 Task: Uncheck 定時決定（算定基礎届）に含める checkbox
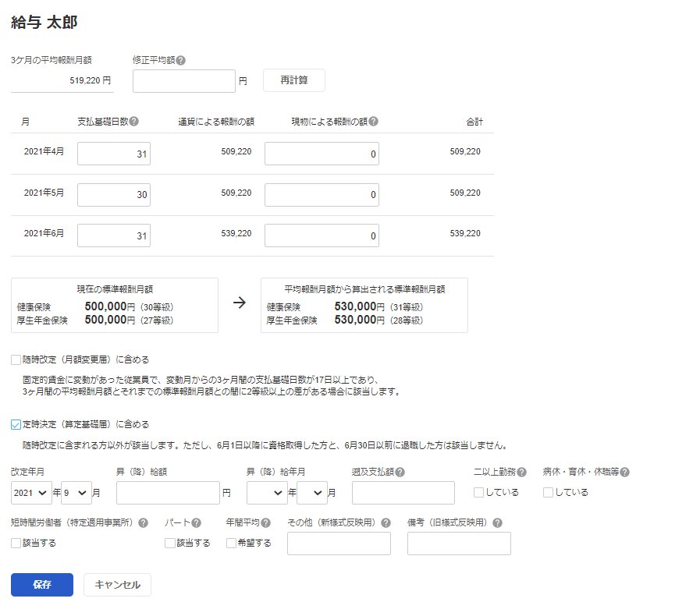[16, 424]
